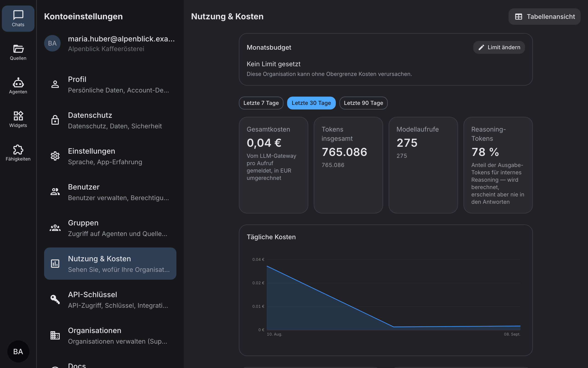Click the 0.02 € y-axis label

pyautogui.click(x=258, y=283)
